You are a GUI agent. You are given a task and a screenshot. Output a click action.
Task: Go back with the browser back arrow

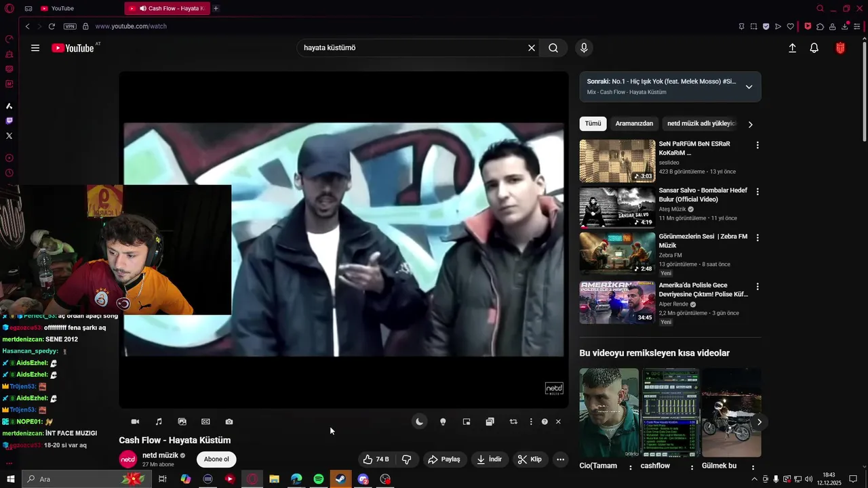tap(27, 26)
